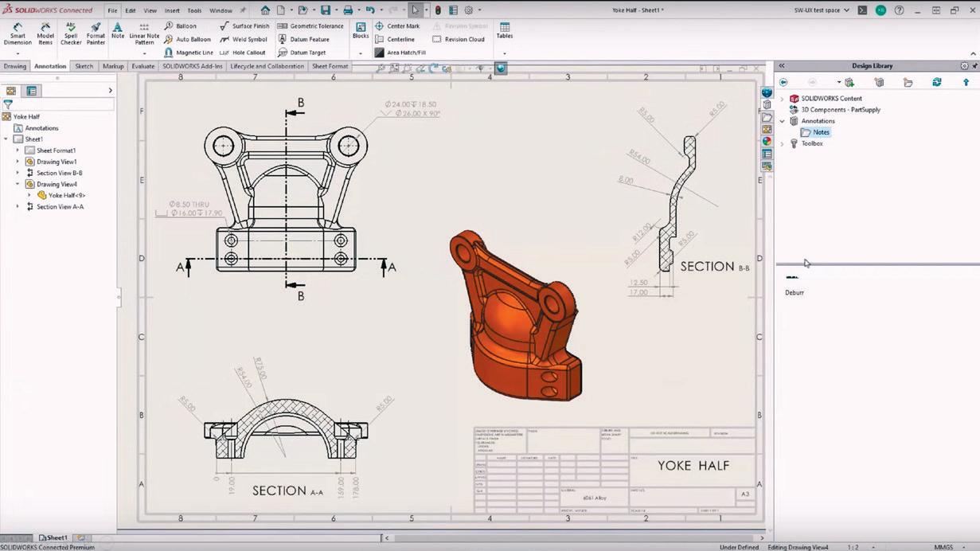Screen dimensions: 980x551
Task: Insert a Note annotation
Action: (118, 31)
